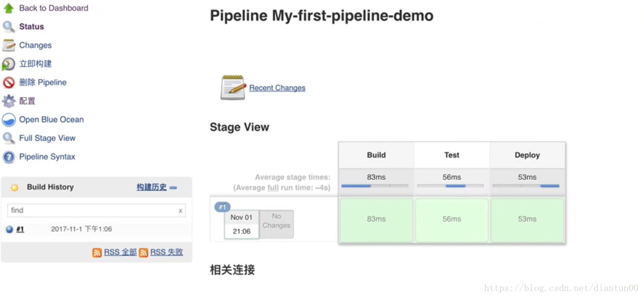The image size is (644, 298).
Task: Open the Recent Changes link
Action: pyautogui.click(x=277, y=88)
